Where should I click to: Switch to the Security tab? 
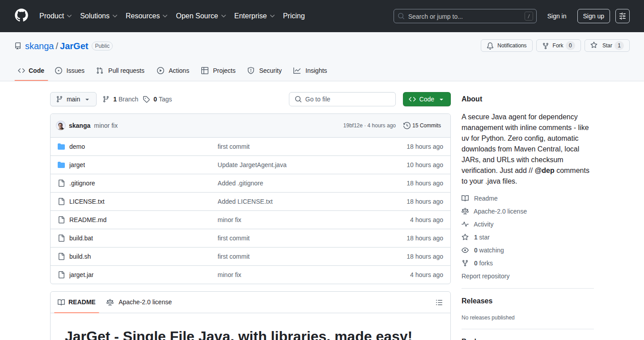[265, 71]
